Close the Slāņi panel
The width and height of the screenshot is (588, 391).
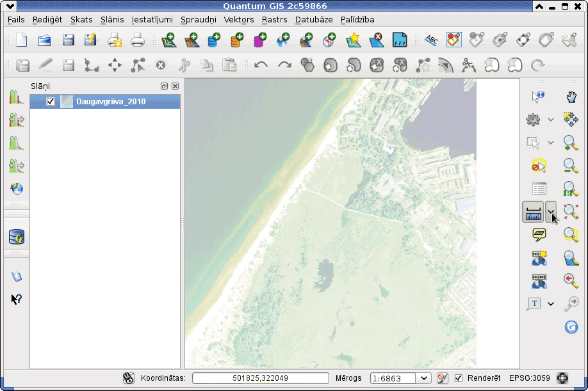point(175,86)
